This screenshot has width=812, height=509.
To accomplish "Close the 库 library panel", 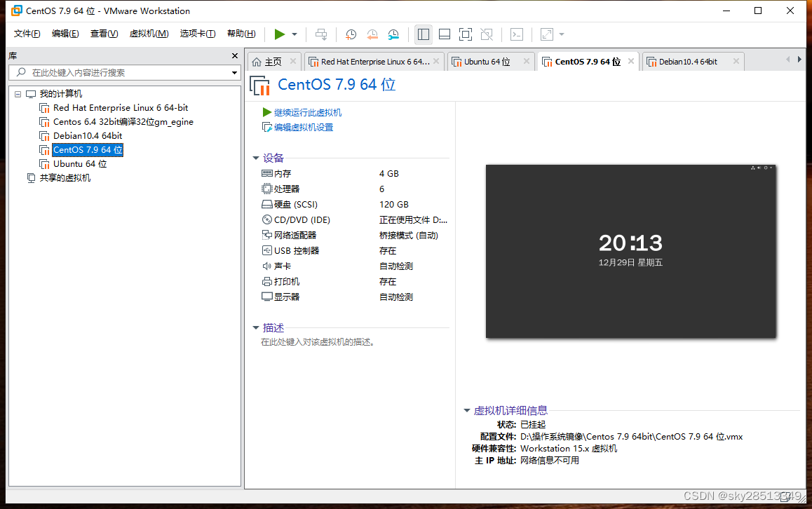I will (x=235, y=56).
